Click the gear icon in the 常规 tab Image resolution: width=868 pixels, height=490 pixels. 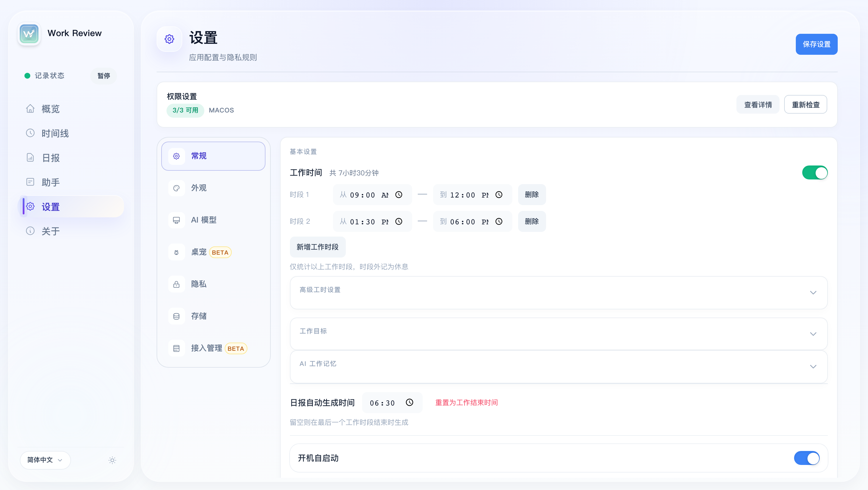pyautogui.click(x=176, y=156)
